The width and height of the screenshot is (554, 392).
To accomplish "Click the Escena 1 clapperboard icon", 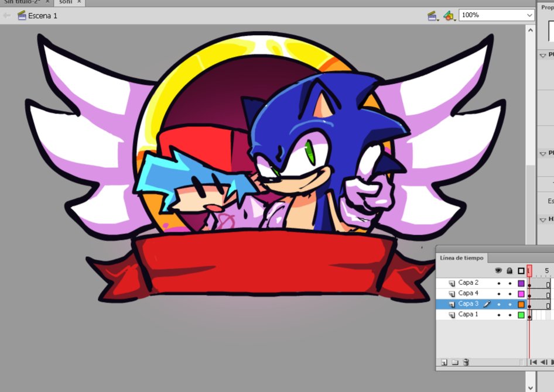I will (22, 16).
